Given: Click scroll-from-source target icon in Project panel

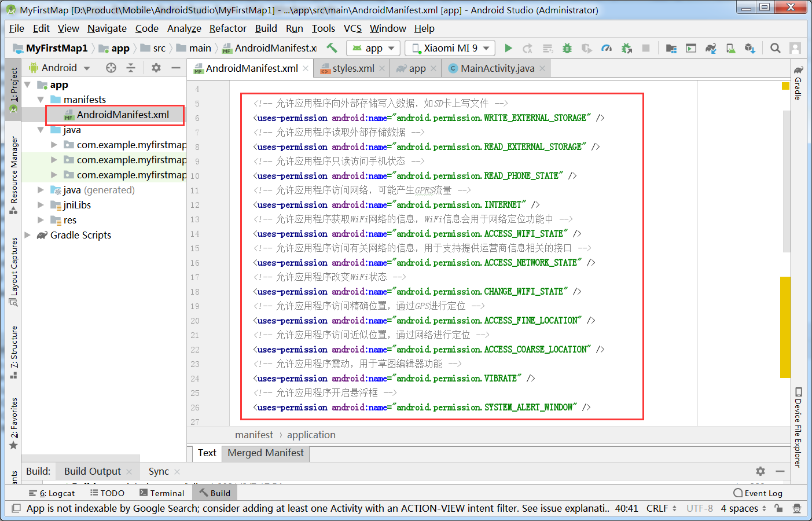Looking at the screenshot, I should (x=111, y=68).
